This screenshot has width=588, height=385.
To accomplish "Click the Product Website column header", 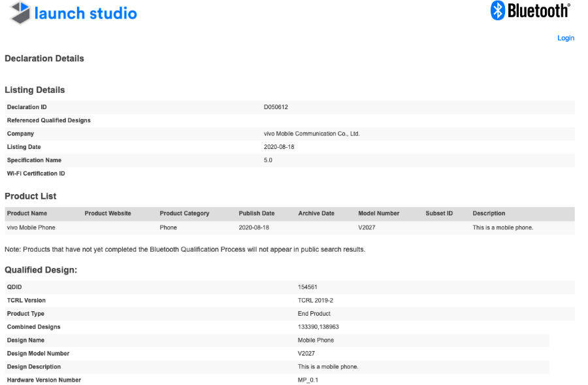I will point(108,214).
